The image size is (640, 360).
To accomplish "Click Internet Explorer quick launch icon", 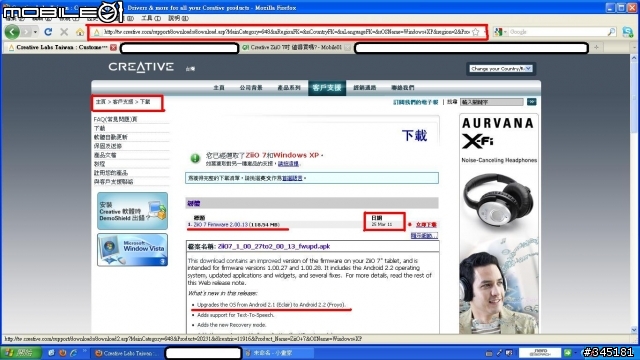I will coord(73,353).
